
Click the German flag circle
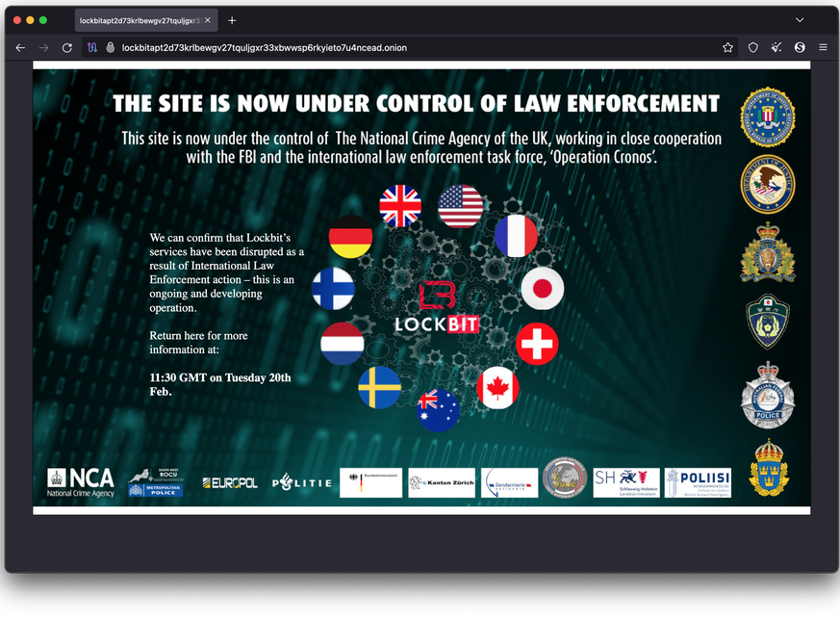[350, 237]
